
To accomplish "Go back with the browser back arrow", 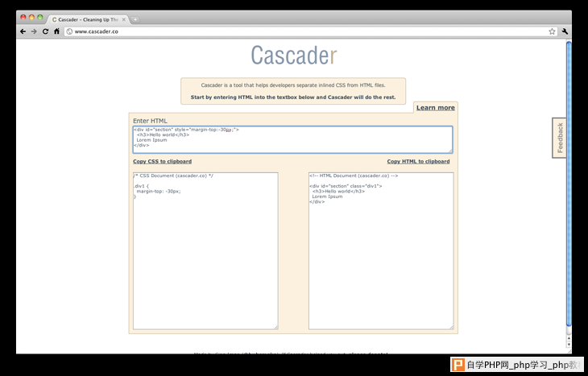I will coord(23,31).
